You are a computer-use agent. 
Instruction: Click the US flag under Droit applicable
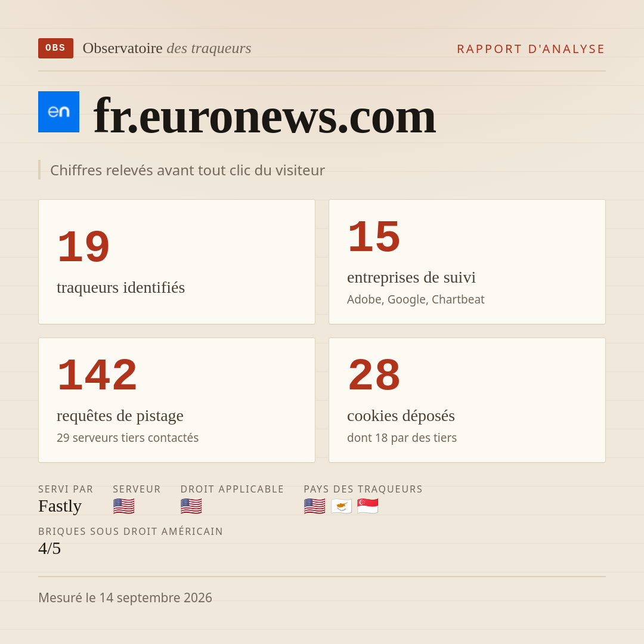(x=191, y=506)
